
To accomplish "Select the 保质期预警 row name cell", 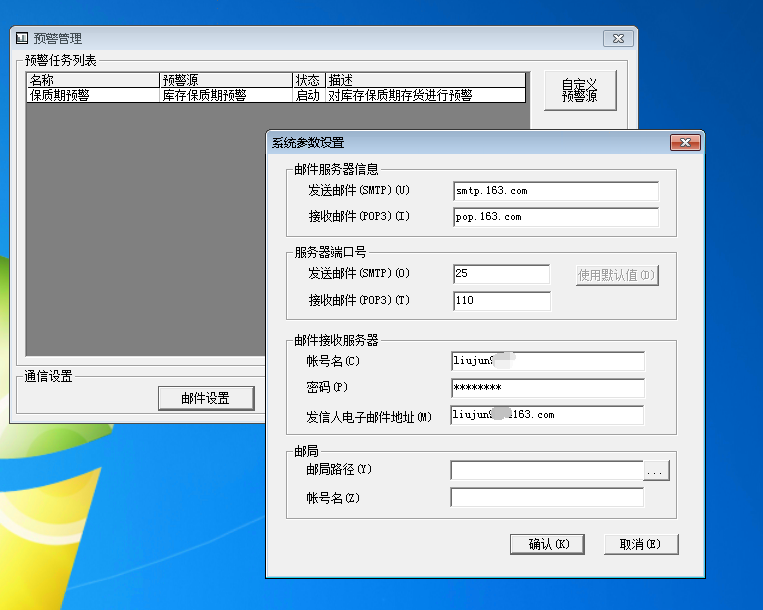I will click(93, 95).
